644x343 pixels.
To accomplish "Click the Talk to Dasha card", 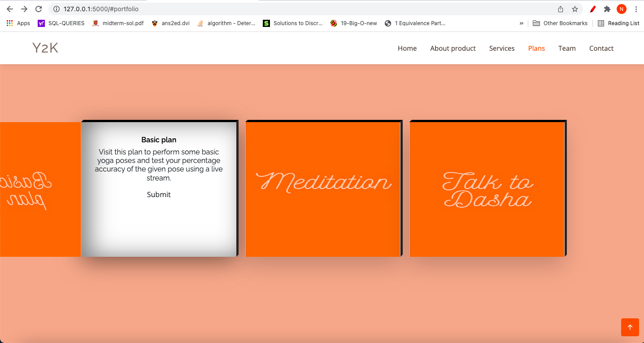I will [x=487, y=189].
